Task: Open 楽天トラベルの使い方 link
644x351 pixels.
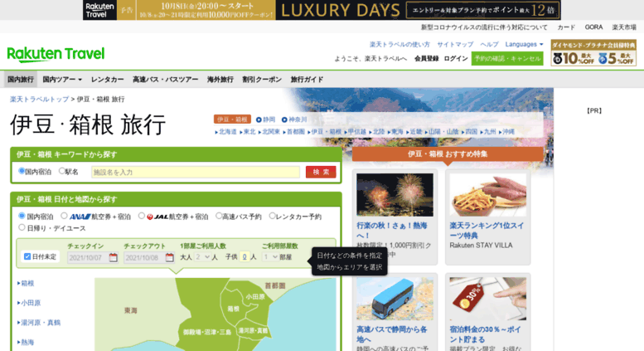Action: pyautogui.click(x=399, y=44)
